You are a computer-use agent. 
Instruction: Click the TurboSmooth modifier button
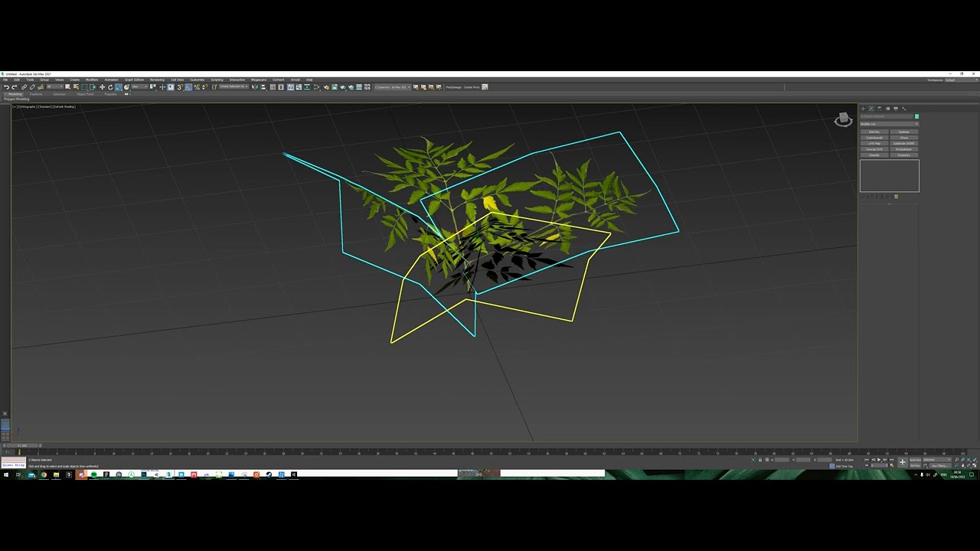pyautogui.click(x=874, y=138)
